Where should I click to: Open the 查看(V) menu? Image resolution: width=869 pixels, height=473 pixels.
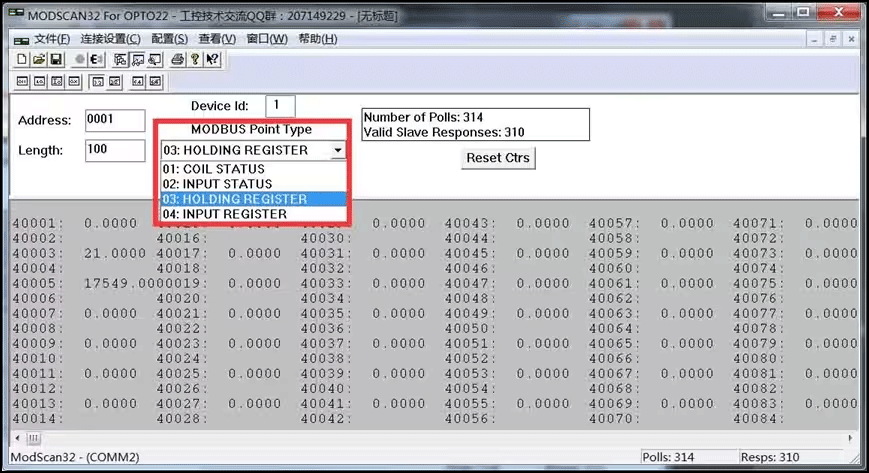[x=217, y=39]
